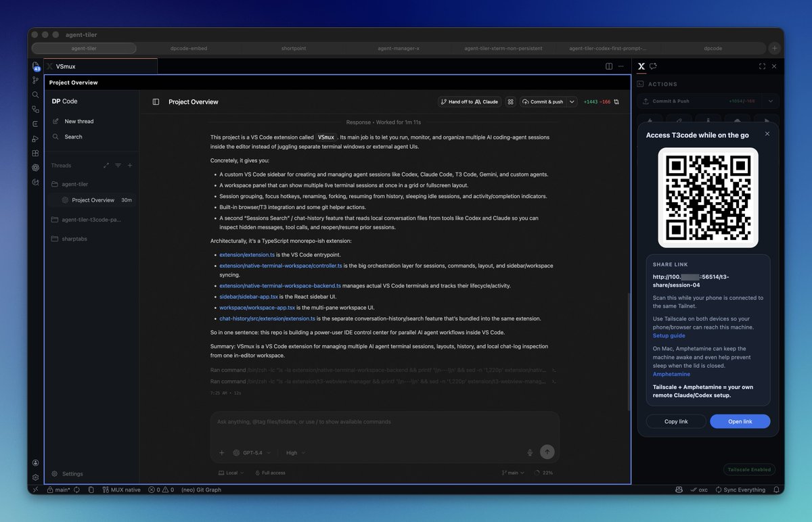Open the GPT-5.4 model selector

click(252, 452)
